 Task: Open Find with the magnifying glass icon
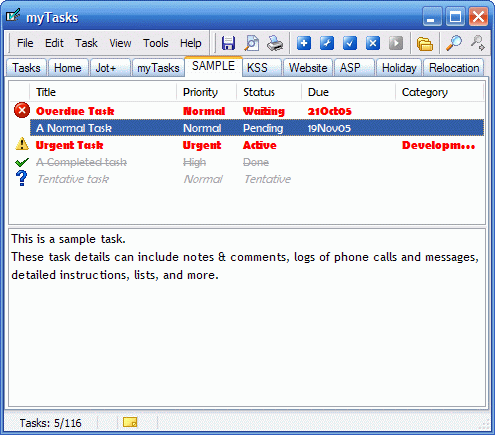pyautogui.click(x=454, y=43)
